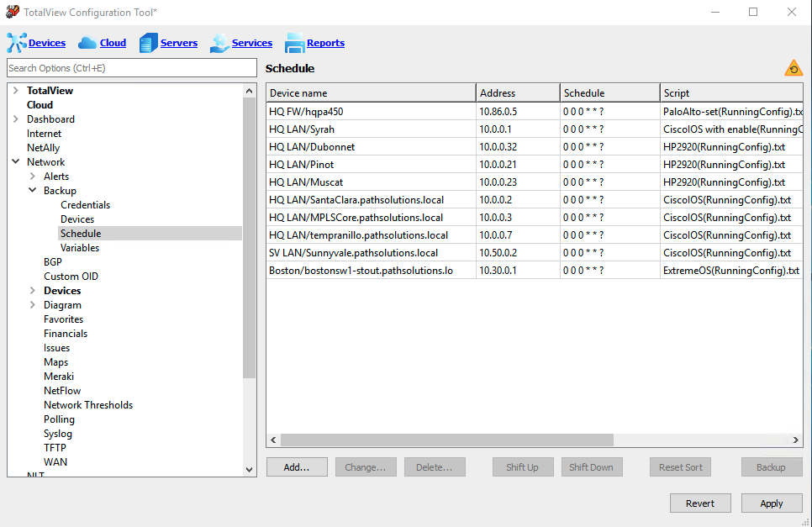Select Internet in the options tree
This screenshot has width=812, height=527.
[44, 134]
